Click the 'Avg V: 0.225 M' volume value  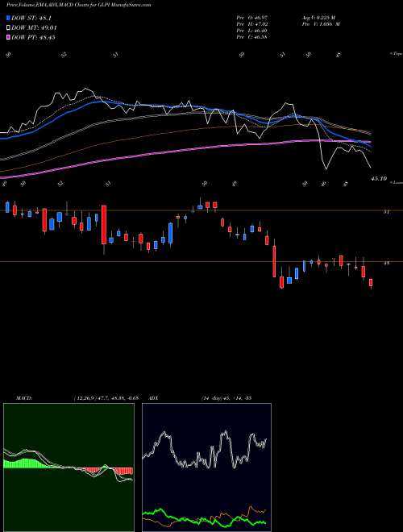pyautogui.click(x=318, y=17)
